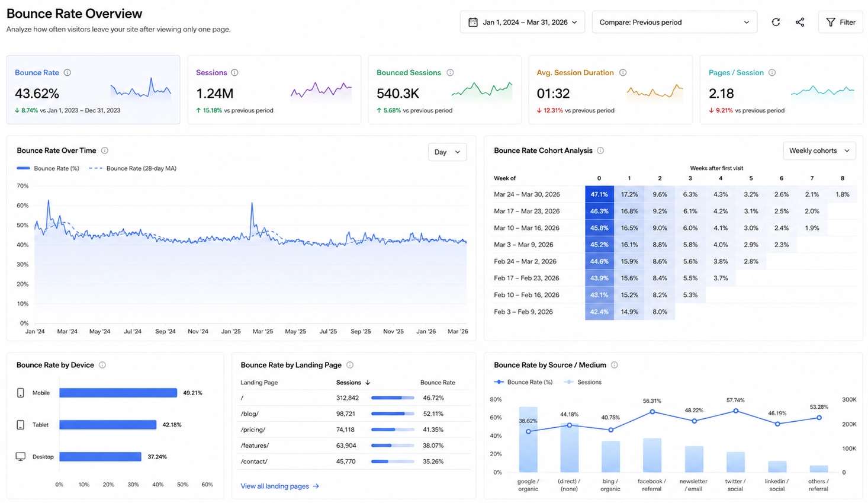The width and height of the screenshot is (868, 503).
Task: Click the Bounce Rate column header in landing table
Action: click(438, 383)
